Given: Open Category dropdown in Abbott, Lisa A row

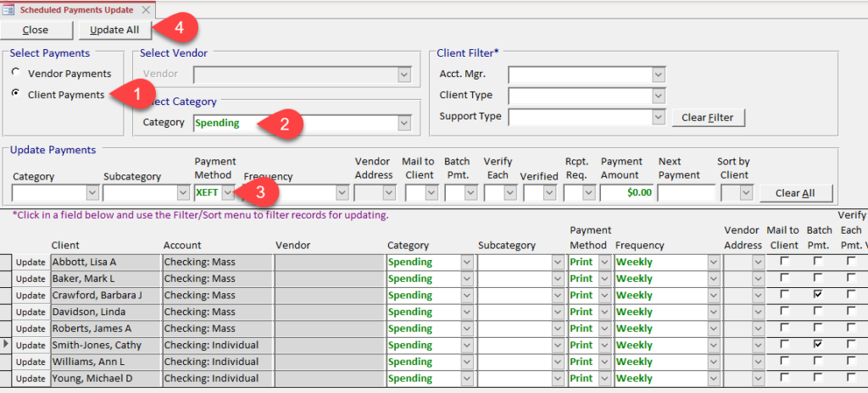Looking at the screenshot, I should pos(468,263).
